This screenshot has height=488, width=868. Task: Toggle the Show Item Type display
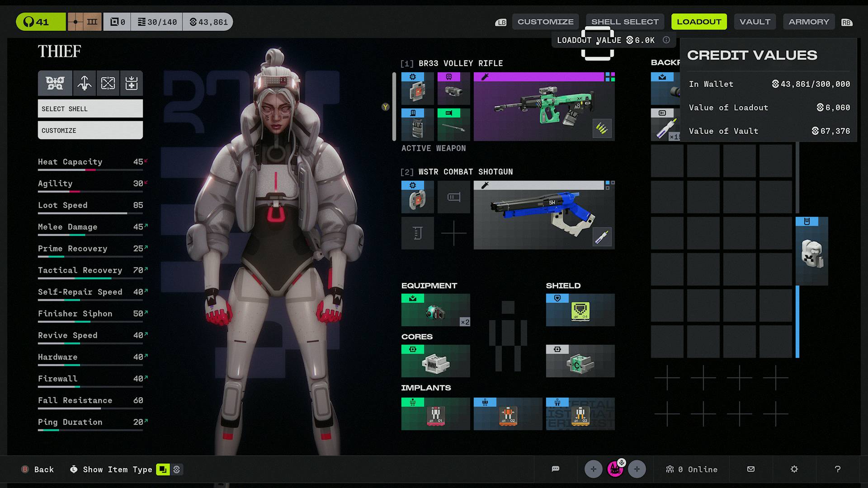164,469
